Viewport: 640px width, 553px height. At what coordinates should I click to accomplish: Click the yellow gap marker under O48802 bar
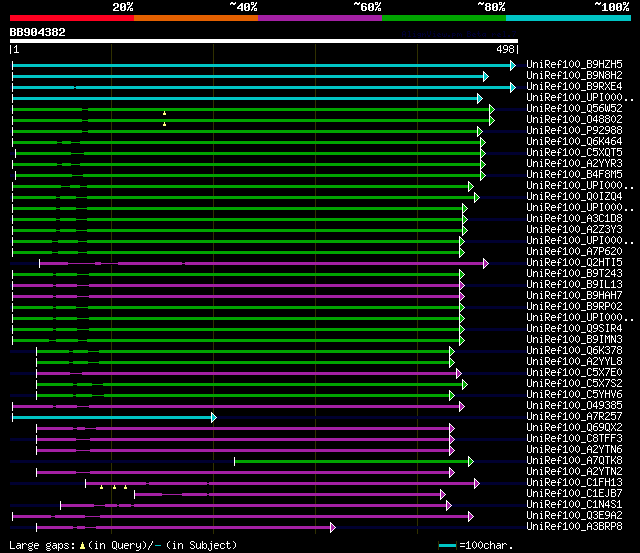[x=164, y=124]
